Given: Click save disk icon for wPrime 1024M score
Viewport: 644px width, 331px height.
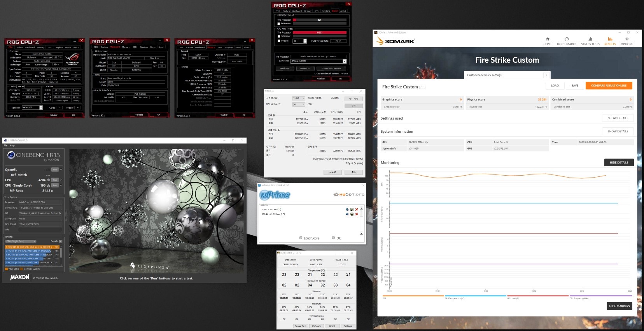Looking at the screenshot, I should click(352, 214).
